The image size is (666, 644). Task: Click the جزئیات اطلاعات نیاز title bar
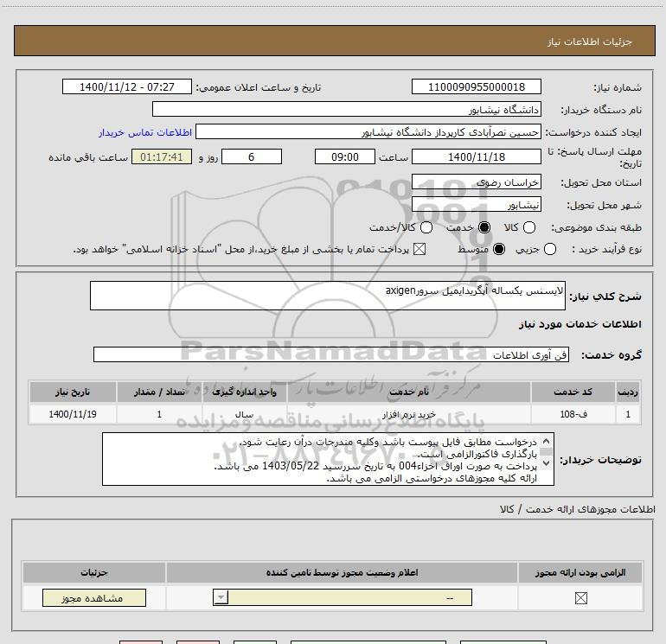click(x=334, y=41)
